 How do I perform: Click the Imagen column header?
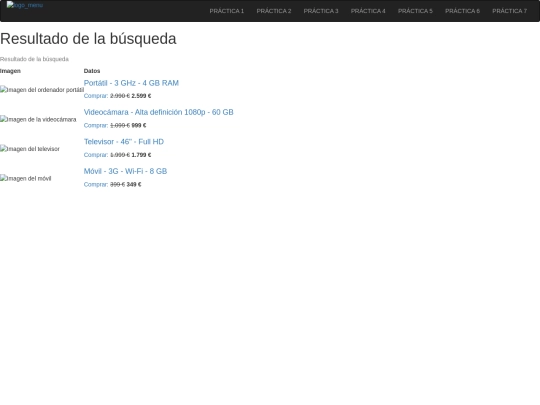pos(10,71)
